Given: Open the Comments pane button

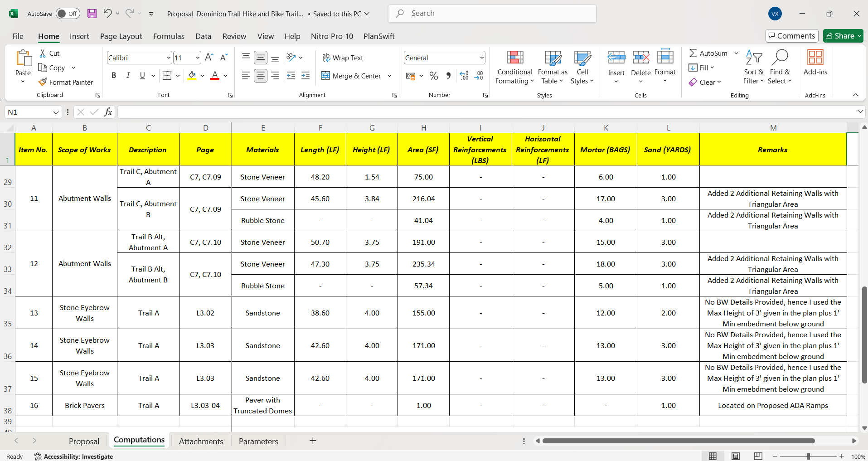Looking at the screenshot, I should click(x=791, y=36).
